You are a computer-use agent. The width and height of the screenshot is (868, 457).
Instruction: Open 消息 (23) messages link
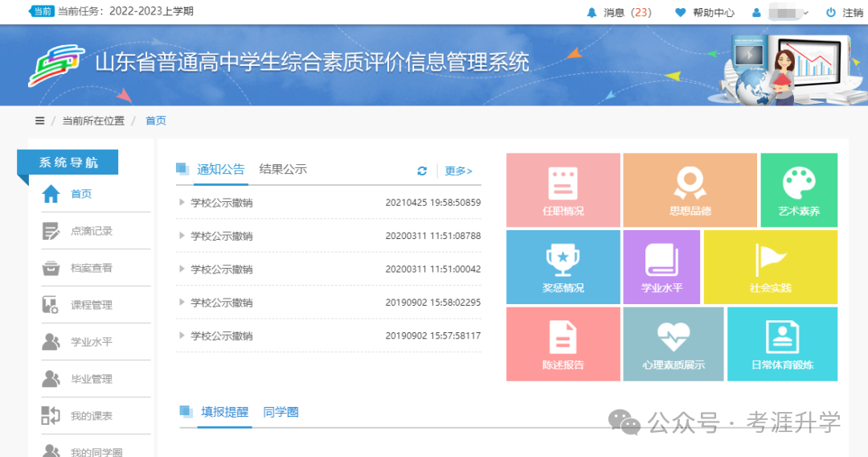[x=627, y=12]
